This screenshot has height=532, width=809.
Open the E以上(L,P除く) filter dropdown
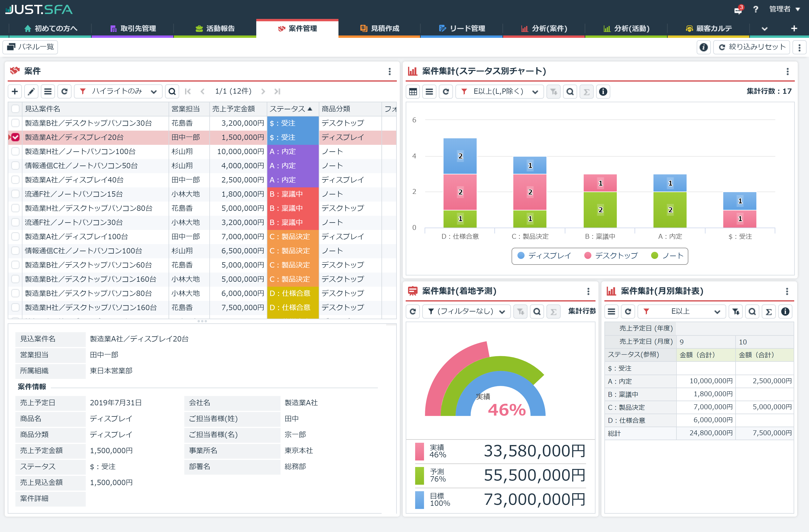point(499,92)
